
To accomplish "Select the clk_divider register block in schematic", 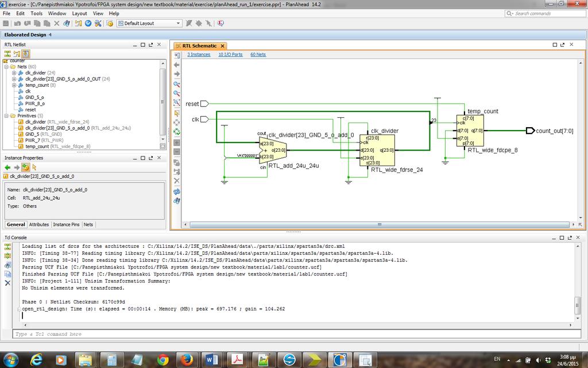I will pyautogui.click(x=377, y=150).
